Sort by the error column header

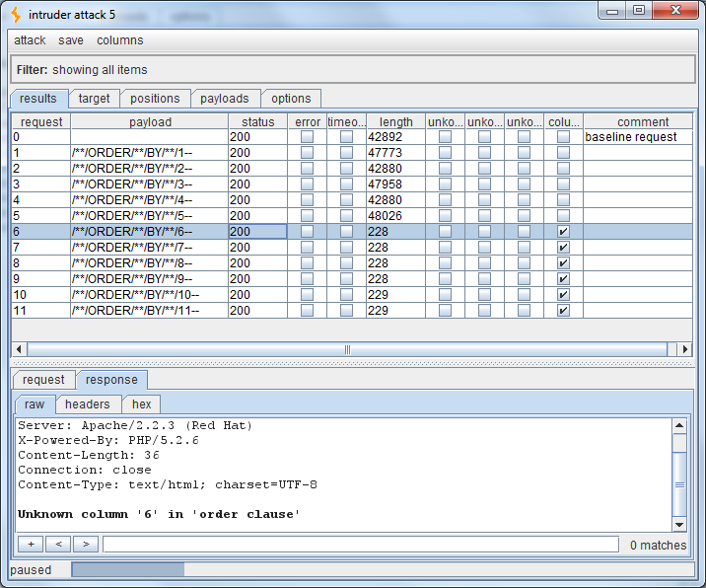click(x=307, y=121)
